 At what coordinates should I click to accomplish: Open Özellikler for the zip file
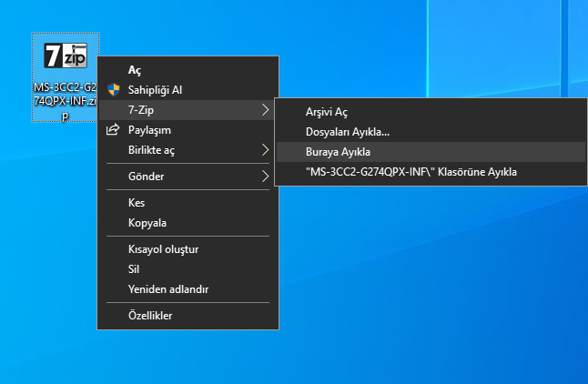[x=188, y=316]
